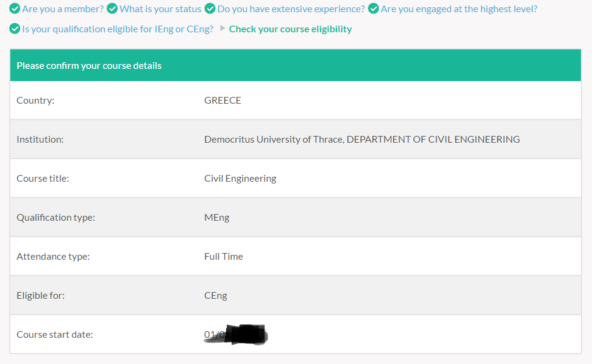
Task: Return to "Do you have extensive experience?" step
Action: 291,9
